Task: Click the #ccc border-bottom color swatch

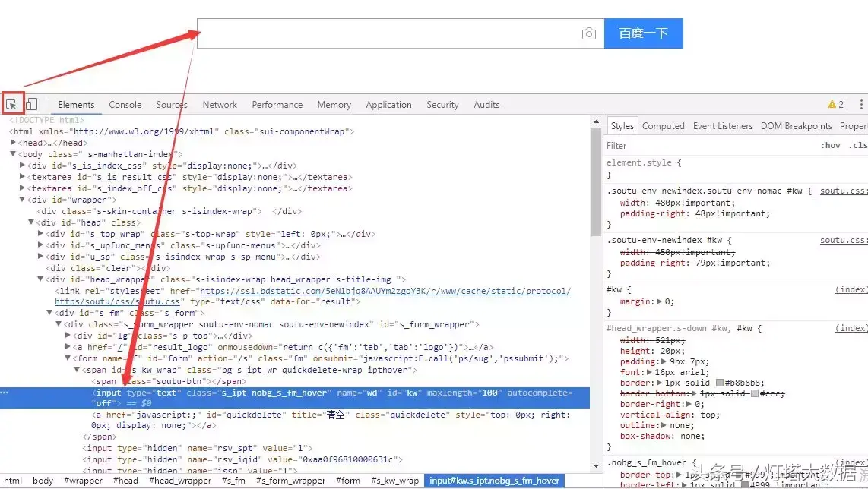Action: point(754,393)
